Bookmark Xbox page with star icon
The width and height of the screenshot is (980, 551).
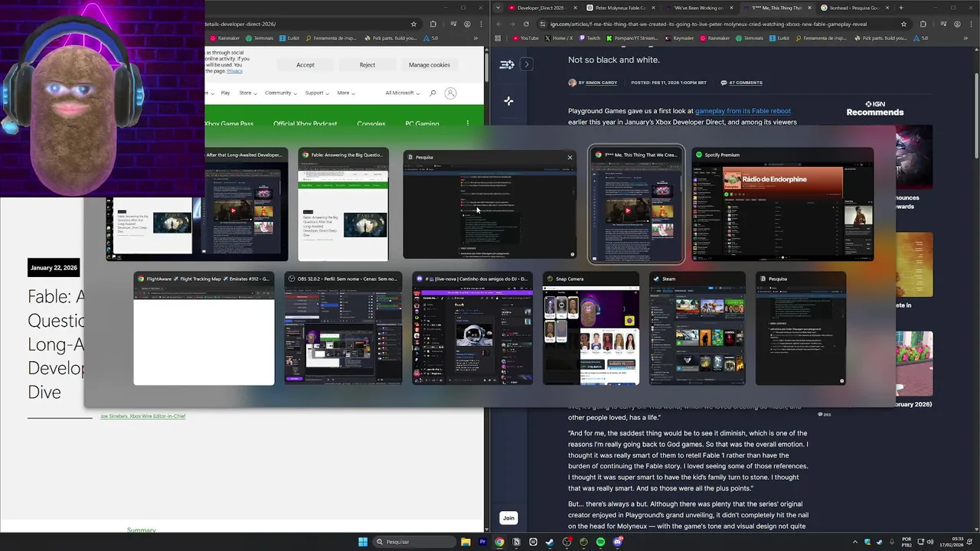(x=413, y=24)
